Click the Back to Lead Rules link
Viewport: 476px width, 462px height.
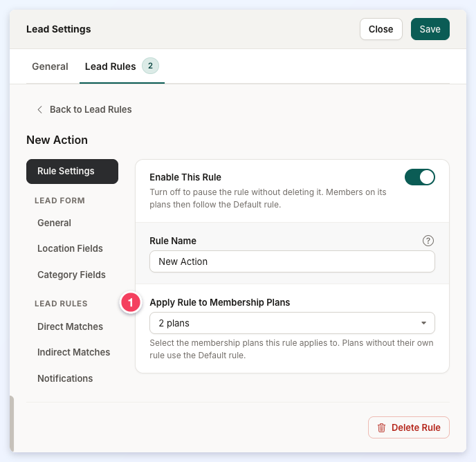84,109
